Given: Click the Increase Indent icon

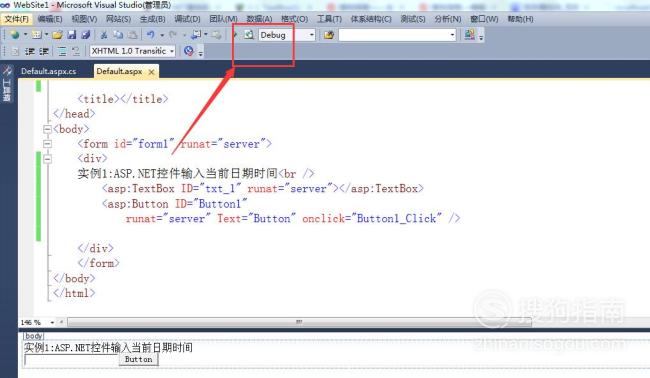Looking at the screenshot, I should tap(44, 51).
